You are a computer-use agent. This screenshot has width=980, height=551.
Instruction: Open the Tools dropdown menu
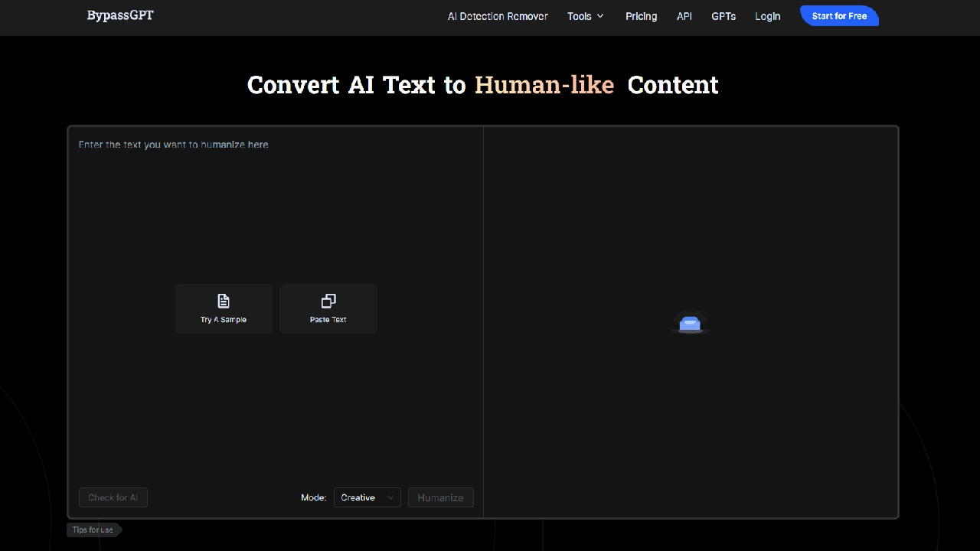tap(580, 16)
